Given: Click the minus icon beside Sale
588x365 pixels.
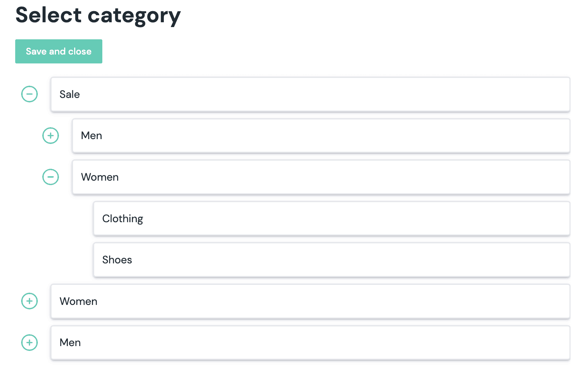Looking at the screenshot, I should coord(29,94).
